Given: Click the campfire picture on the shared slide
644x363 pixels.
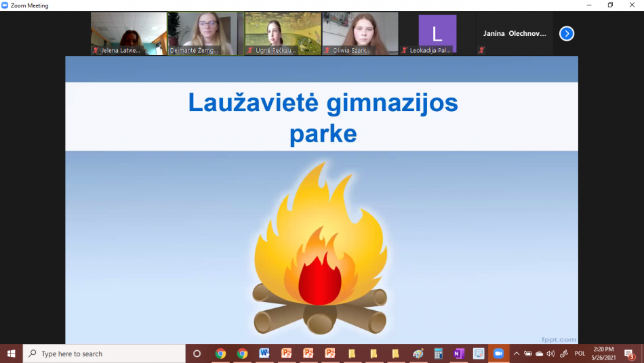Looking at the screenshot, I should pos(320,248).
